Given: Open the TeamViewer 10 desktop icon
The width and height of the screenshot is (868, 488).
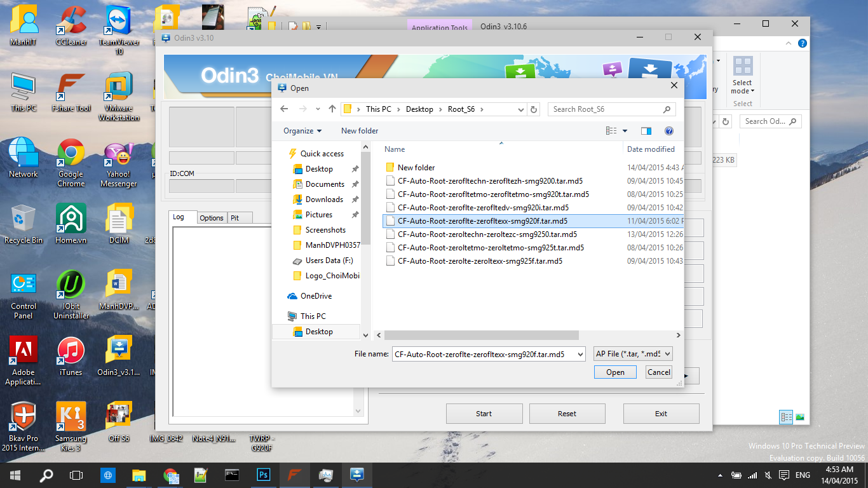Looking at the screenshot, I should [119, 31].
